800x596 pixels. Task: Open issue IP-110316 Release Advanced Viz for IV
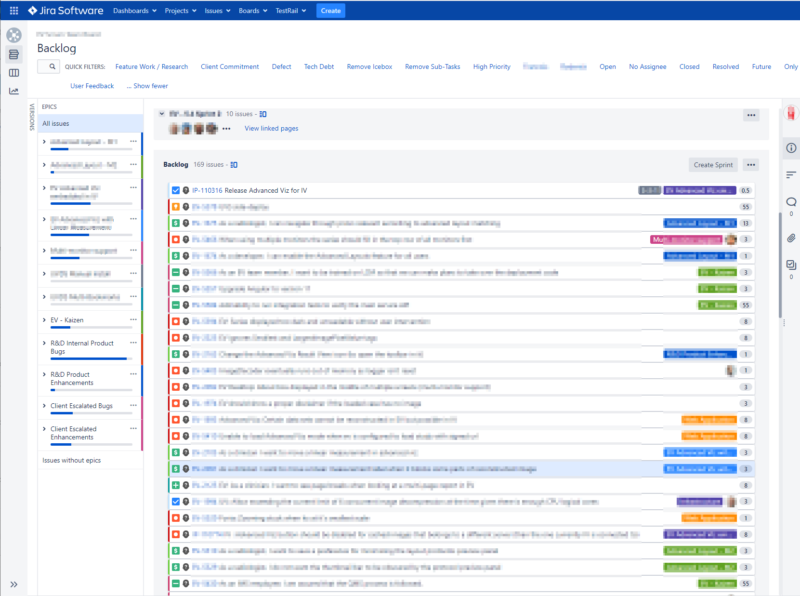coord(249,190)
